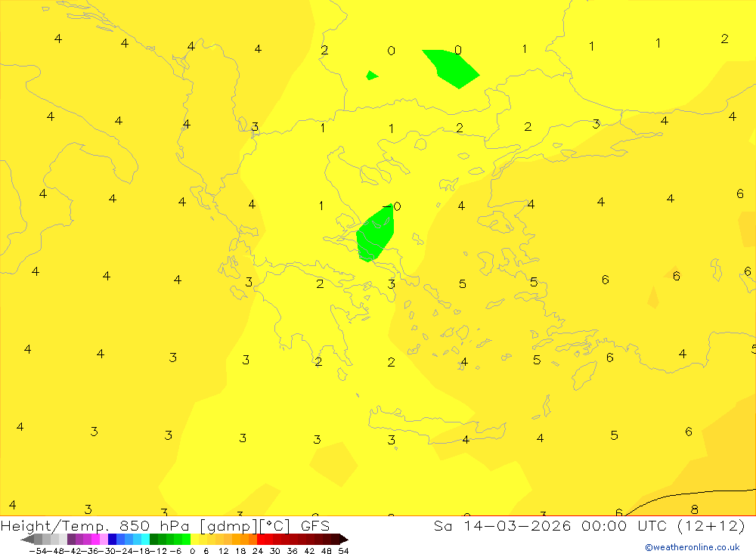Click the '-54' legend scale label

pos(38,551)
